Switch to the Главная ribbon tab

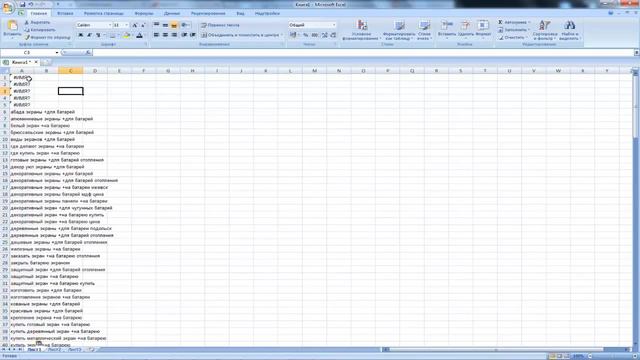(x=39, y=13)
